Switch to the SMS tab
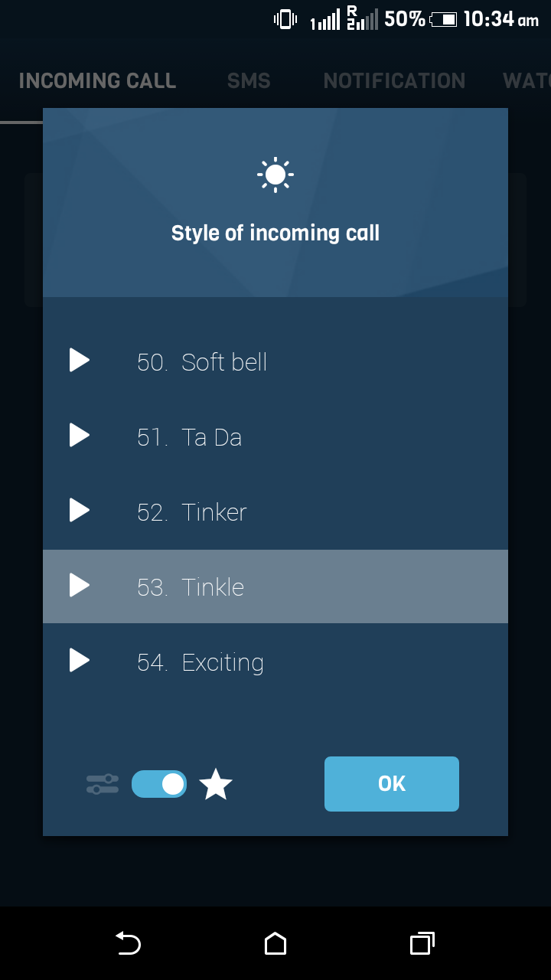The width and height of the screenshot is (551, 980). click(x=249, y=81)
